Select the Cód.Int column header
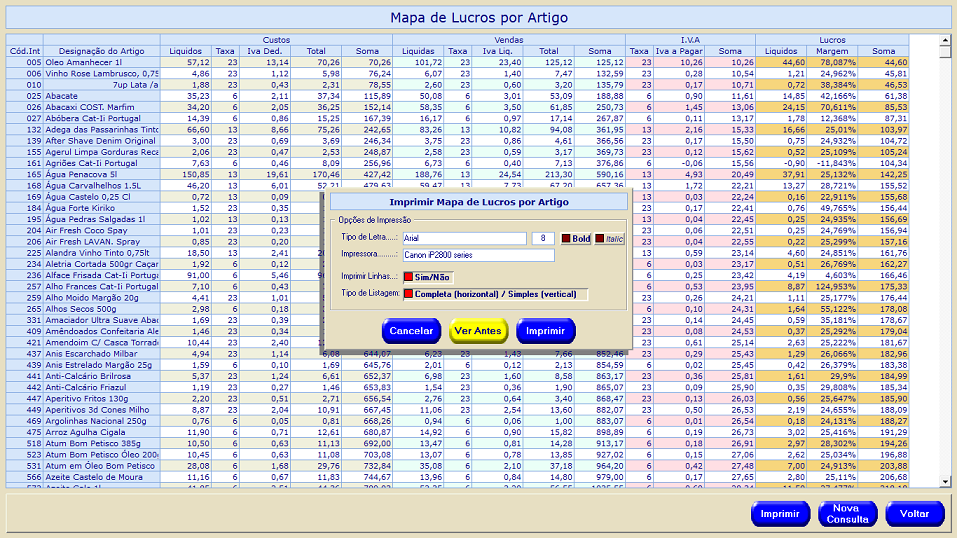The image size is (957, 538). coord(25,51)
